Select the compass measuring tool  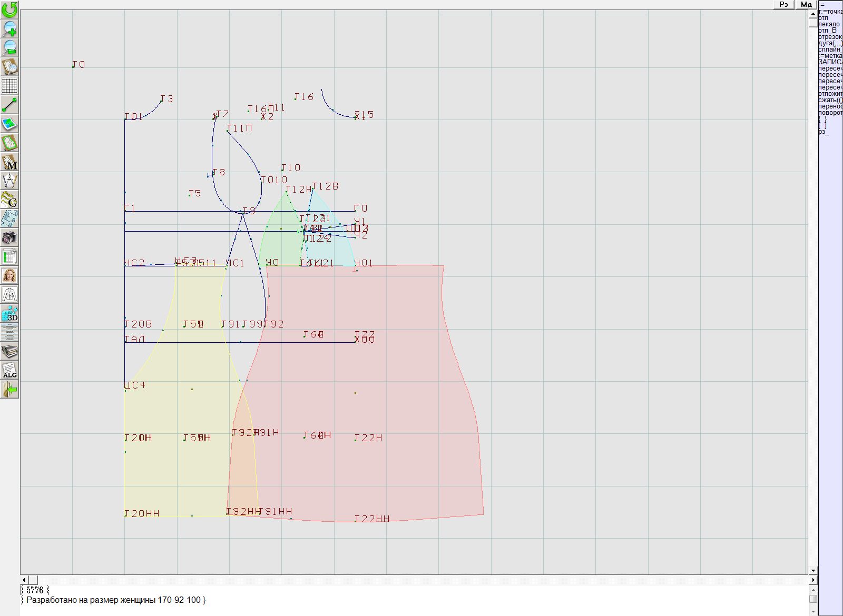pos(9,181)
